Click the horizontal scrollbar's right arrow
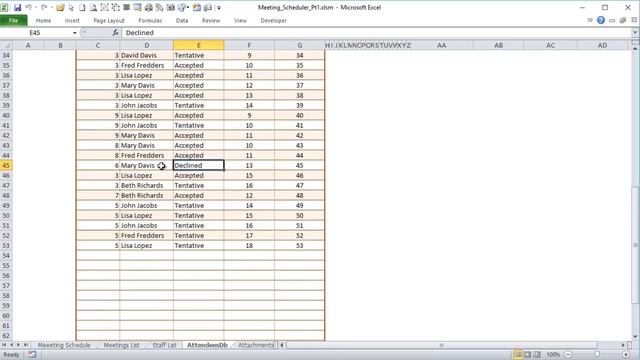Screen dimensions: 640x360 click(623, 345)
